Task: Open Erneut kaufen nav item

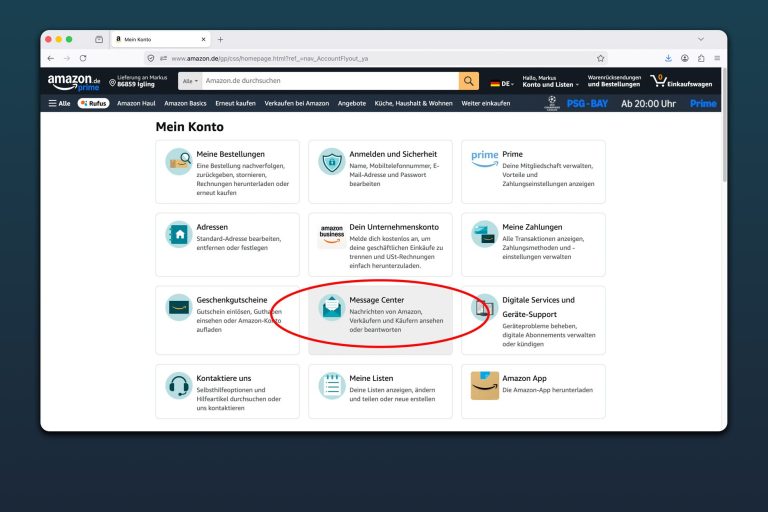Action: 236,103
